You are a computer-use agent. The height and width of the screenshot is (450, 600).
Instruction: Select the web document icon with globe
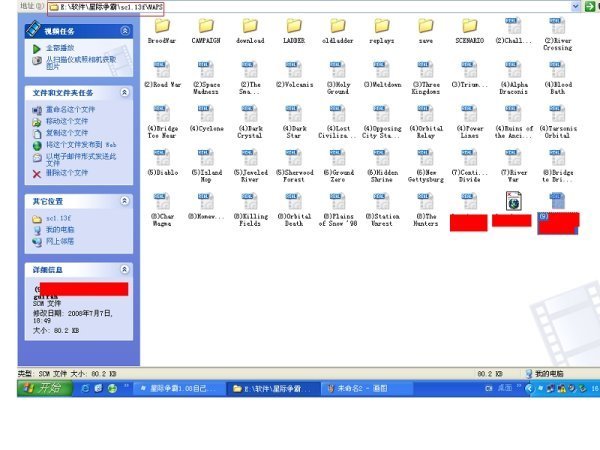click(513, 201)
